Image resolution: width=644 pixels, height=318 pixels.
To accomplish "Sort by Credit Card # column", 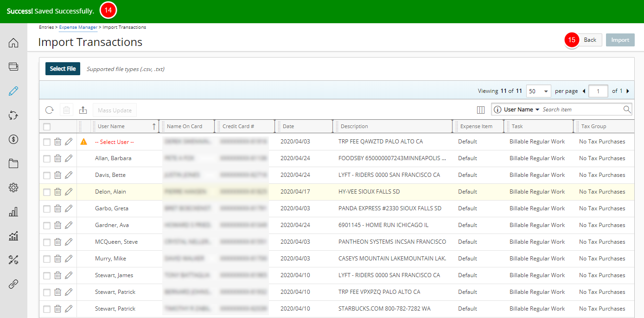I will point(238,126).
